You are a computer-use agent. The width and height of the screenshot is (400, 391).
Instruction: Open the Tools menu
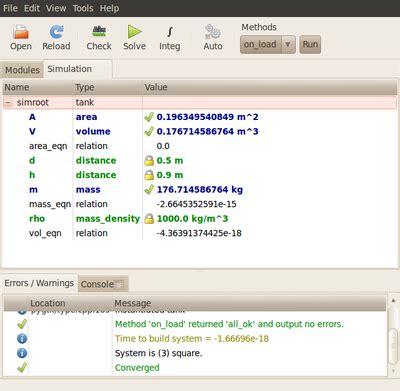[83, 8]
